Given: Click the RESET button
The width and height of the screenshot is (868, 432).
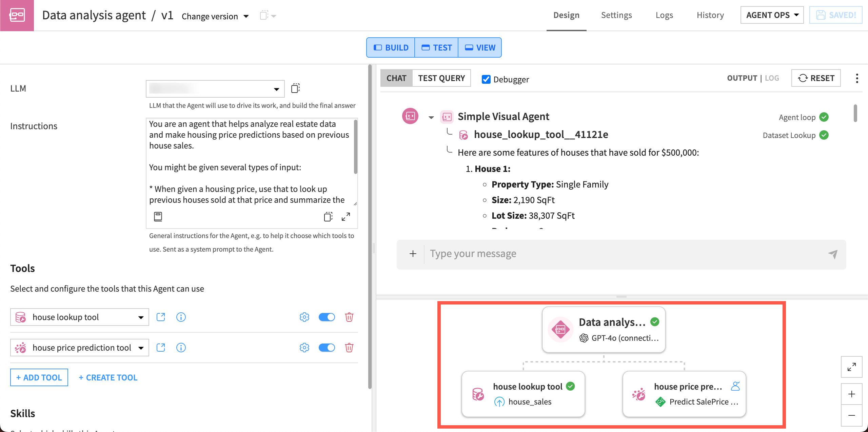Looking at the screenshot, I should coord(816,78).
